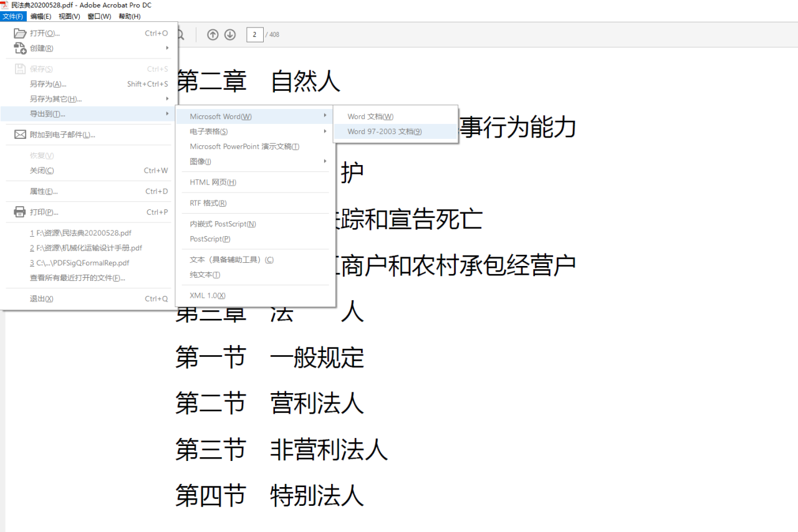798x532 pixels.
Task: Expand the Microsoft Word submenu arrow
Action: (x=325, y=116)
